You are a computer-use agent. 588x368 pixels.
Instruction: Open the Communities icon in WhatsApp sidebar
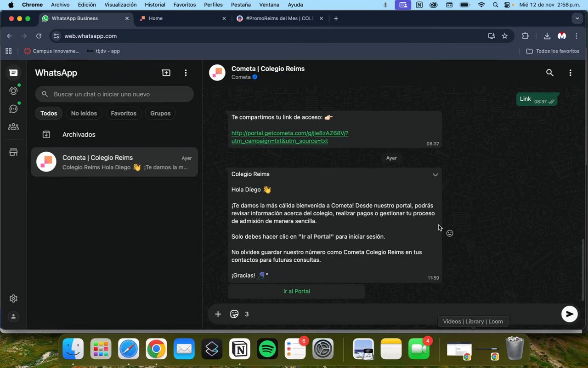[x=13, y=126]
